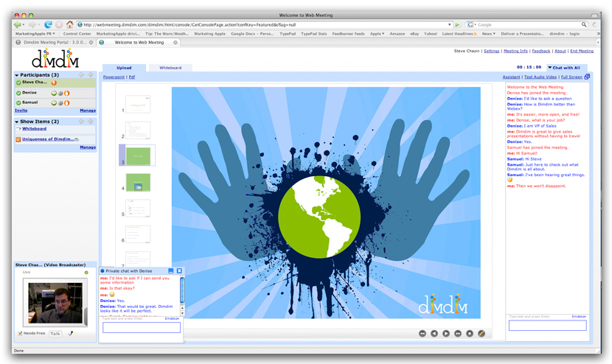This screenshot has width=612, height=364.
Task: Open the back button history dropdown
Action: 24,25
